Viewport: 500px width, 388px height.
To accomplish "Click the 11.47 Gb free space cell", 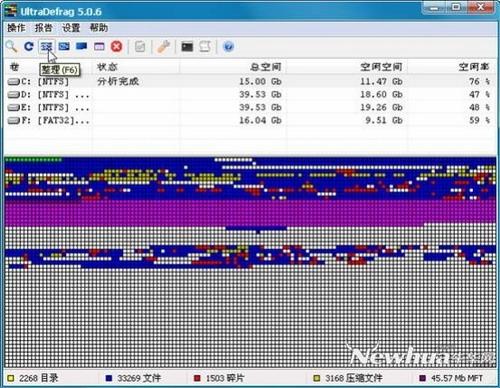I will 381,81.
